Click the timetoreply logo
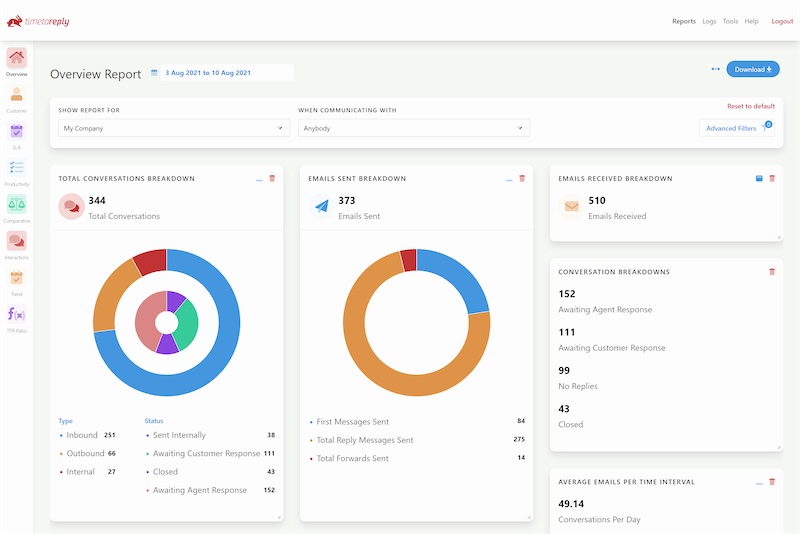Screen dimensions: 800x534 (38, 21)
